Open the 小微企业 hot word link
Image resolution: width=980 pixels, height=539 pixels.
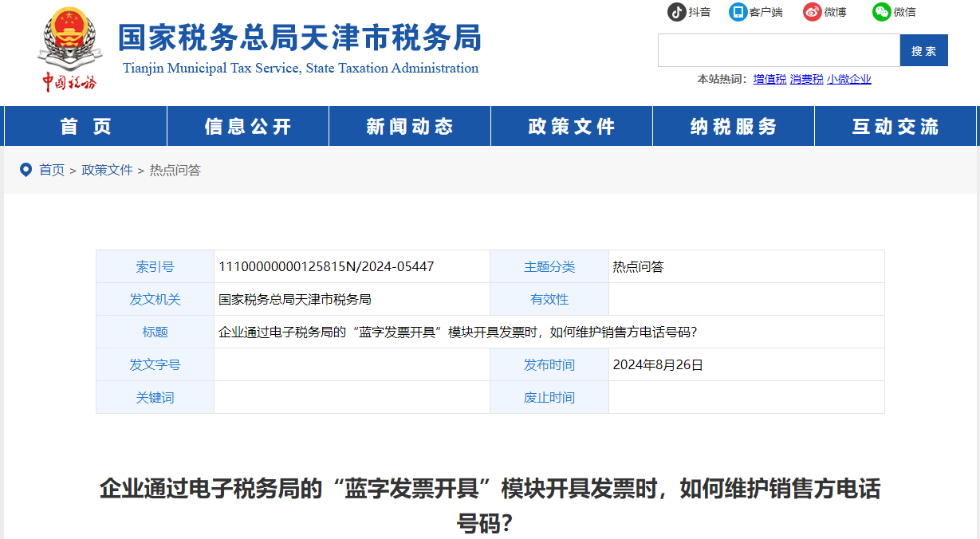coord(849,80)
